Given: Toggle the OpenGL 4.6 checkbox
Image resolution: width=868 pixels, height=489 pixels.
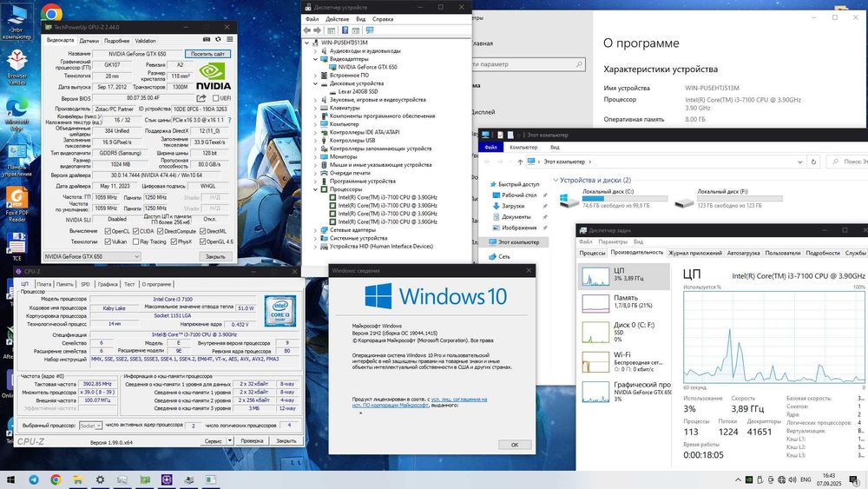Looking at the screenshot, I should pos(202,241).
